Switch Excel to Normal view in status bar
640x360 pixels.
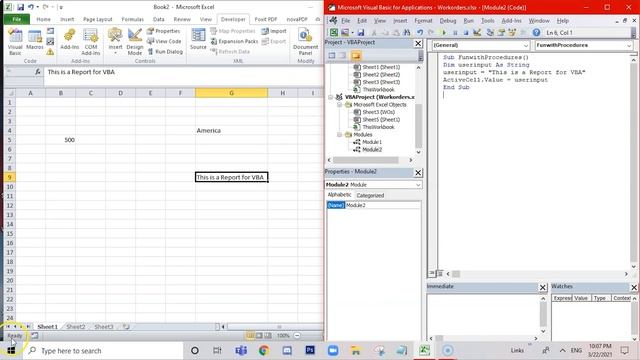point(250,336)
